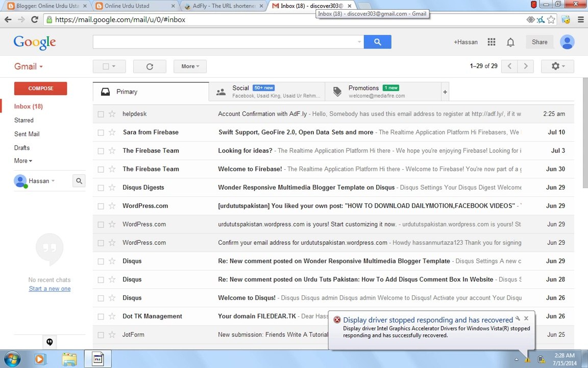Click Start a new one link
The height and width of the screenshot is (368, 588).
click(x=50, y=289)
